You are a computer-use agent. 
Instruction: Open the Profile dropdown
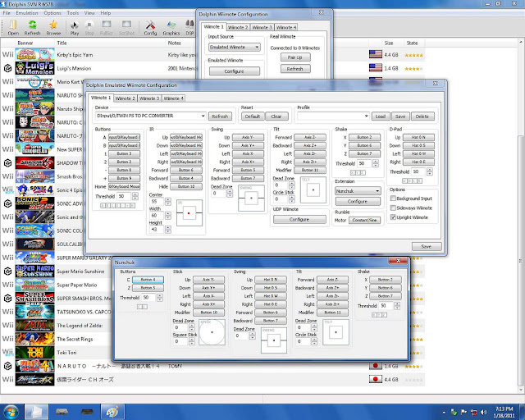pyautogui.click(x=333, y=116)
